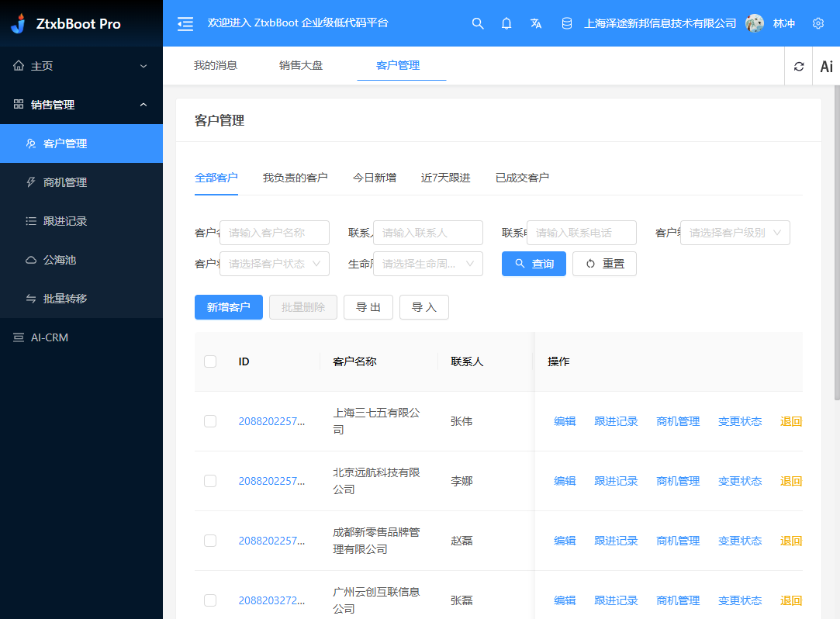Select the 已成交客户 filter tab

click(x=522, y=178)
